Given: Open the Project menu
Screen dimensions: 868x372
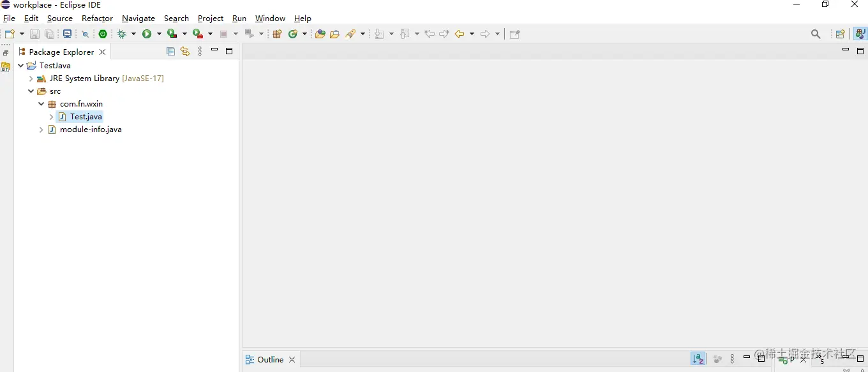Looking at the screenshot, I should point(211,19).
